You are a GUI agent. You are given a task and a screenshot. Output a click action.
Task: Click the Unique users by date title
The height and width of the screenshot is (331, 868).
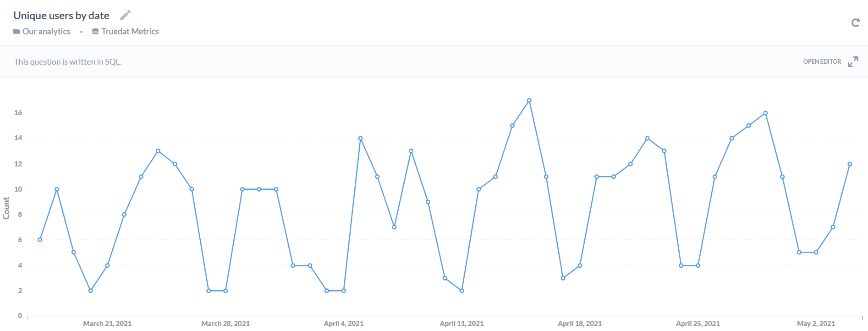click(61, 16)
